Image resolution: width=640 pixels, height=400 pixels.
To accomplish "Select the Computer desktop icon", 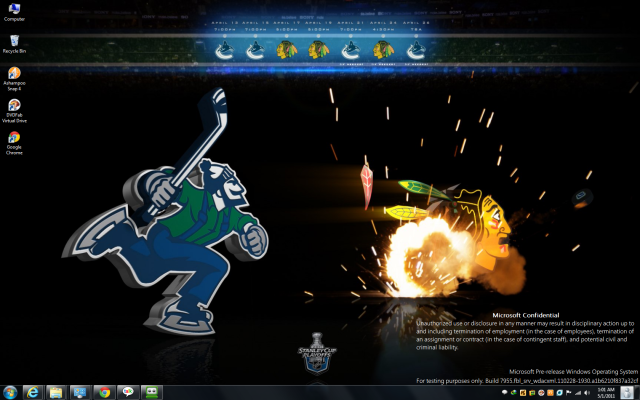I will pyautogui.click(x=14, y=12).
